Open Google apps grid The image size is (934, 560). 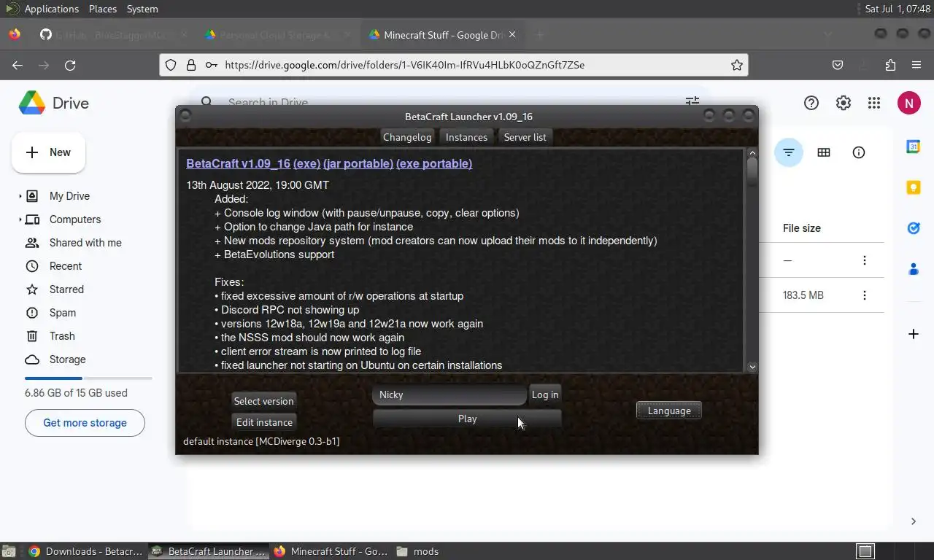(874, 103)
